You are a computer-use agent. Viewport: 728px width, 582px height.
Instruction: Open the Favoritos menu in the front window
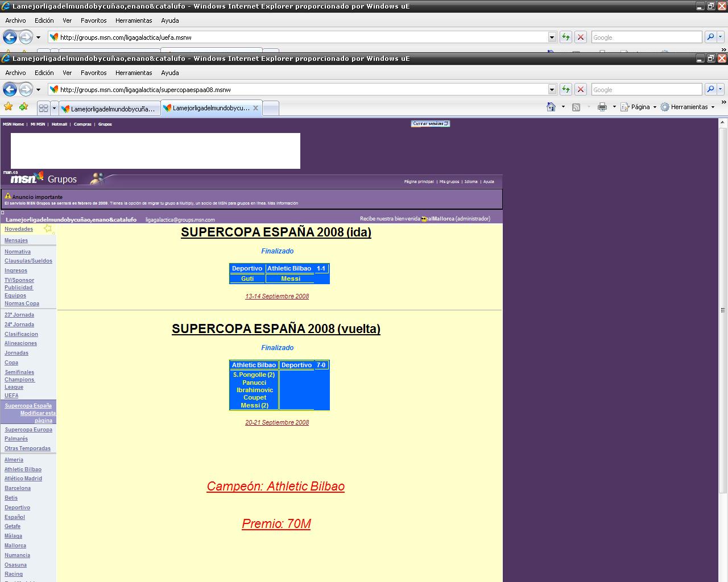(93, 73)
